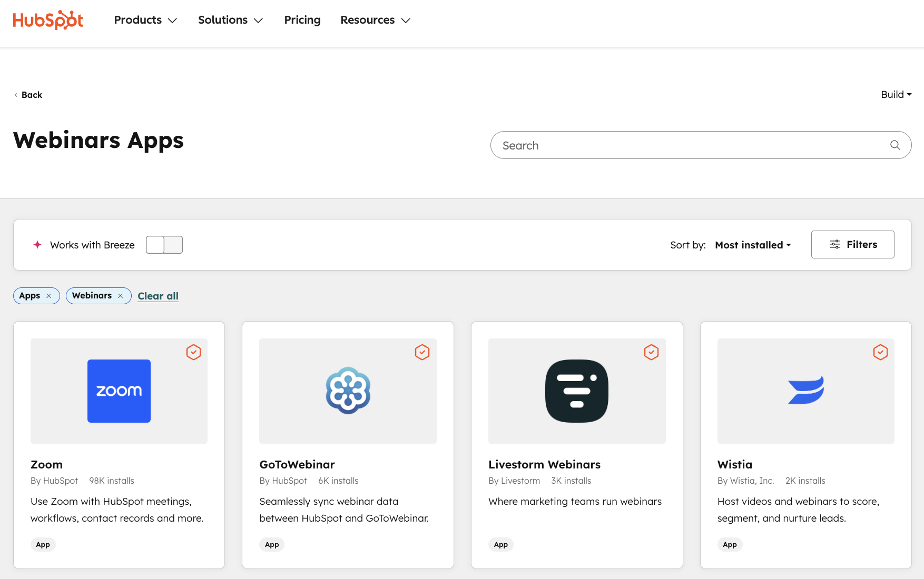Click the 2K installs text

tap(805, 481)
